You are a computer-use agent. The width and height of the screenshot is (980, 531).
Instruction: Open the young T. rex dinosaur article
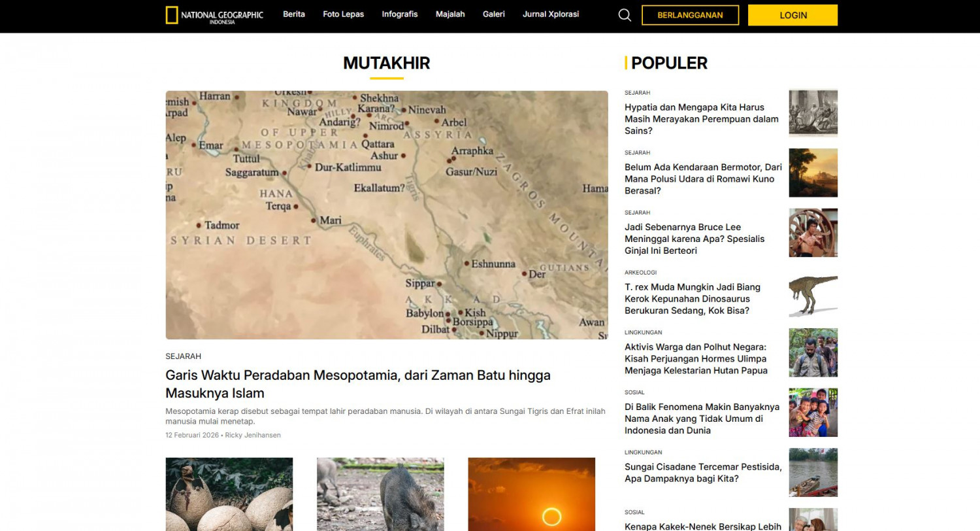click(x=693, y=299)
